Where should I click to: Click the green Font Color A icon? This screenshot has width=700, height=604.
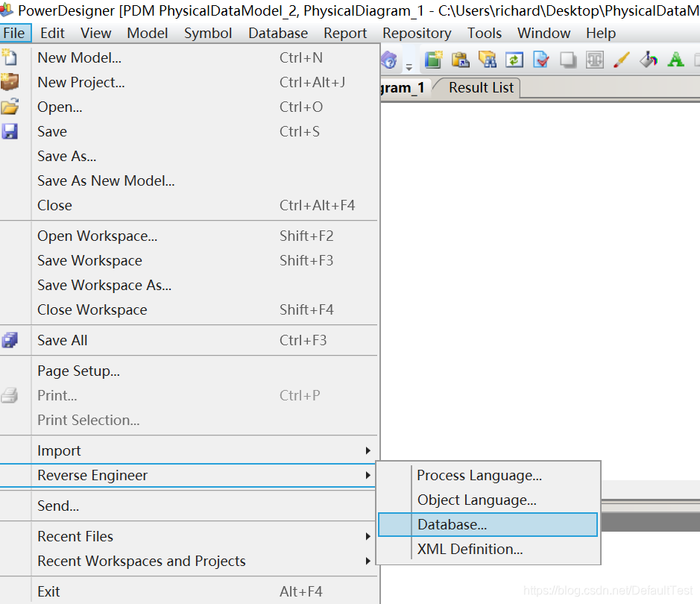point(675,60)
